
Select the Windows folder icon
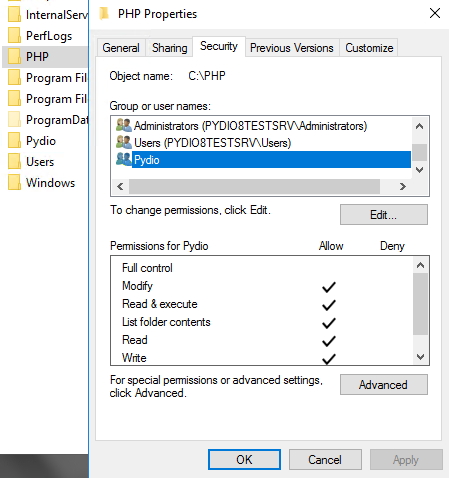tap(14, 183)
